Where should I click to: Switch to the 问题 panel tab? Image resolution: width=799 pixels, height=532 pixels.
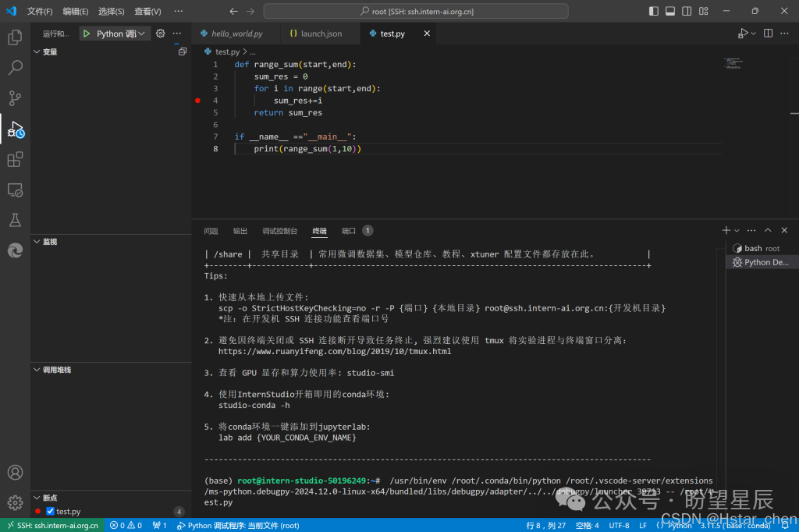click(211, 231)
